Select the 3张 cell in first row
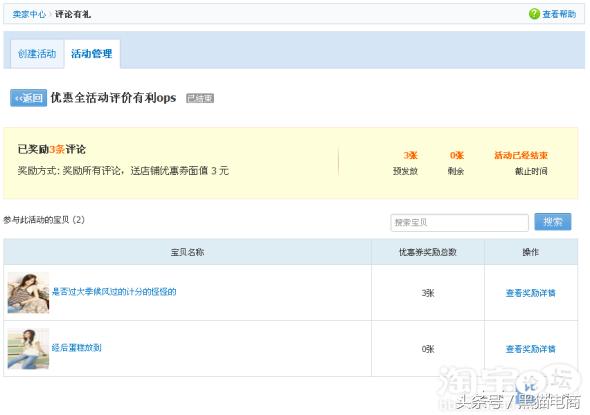Image resolution: width=590 pixels, height=415 pixels. [x=428, y=293]
